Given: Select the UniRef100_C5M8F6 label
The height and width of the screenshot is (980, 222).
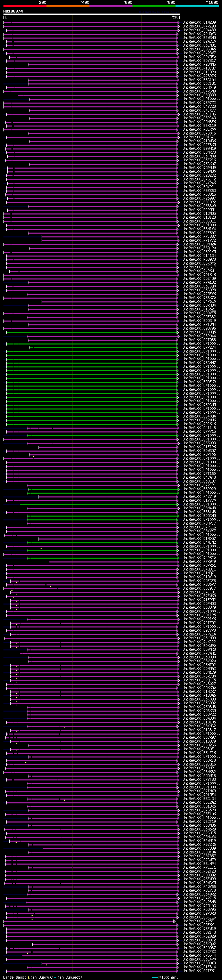Looking at the screenshot, I should [x=199, y=122].
